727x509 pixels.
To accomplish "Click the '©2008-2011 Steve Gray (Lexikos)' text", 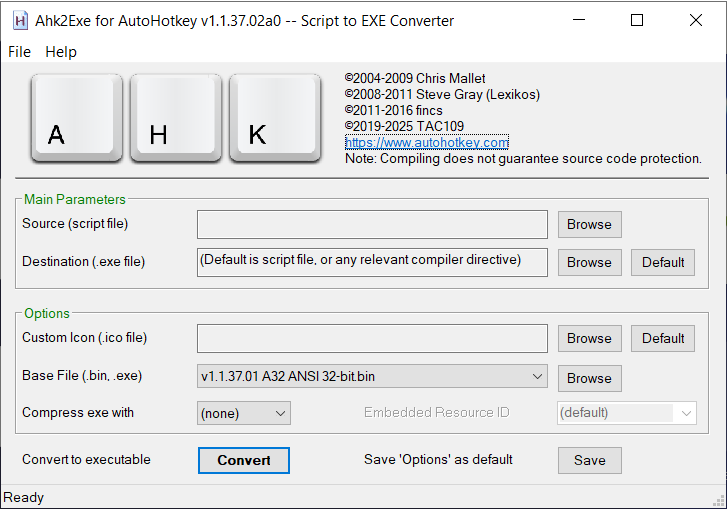I will pyautogui.click(x=442, y=95).
